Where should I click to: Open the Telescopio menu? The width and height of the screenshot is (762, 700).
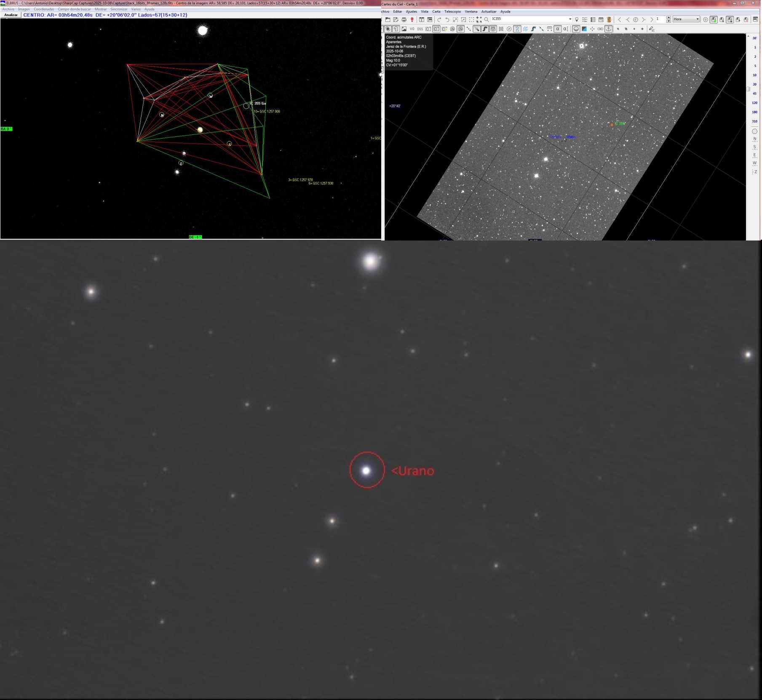(452, 11)
